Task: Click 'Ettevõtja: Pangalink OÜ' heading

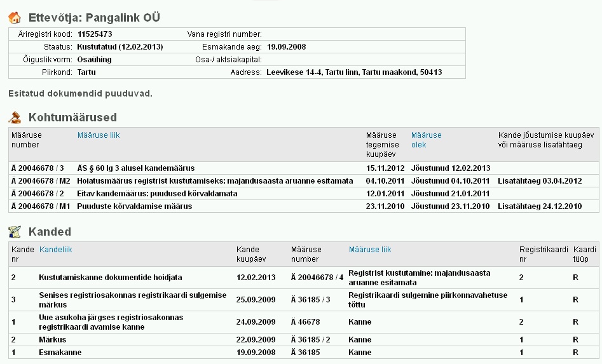Action: coord(94,18)
